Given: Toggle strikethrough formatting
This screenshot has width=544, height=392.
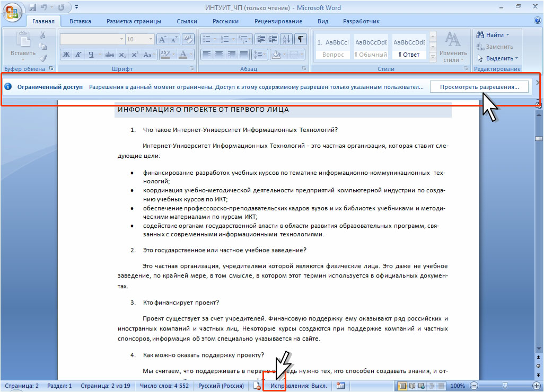Looking at the screenshot, I should 110,55.
